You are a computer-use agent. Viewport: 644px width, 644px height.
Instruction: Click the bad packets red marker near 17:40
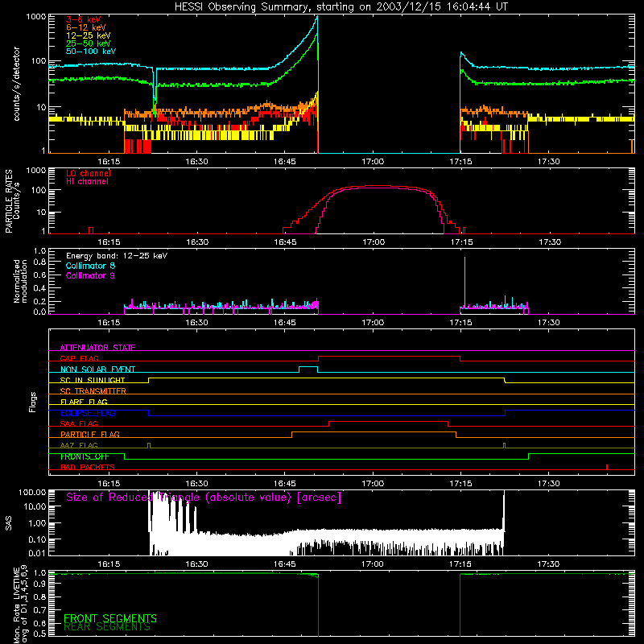[607, 467]
